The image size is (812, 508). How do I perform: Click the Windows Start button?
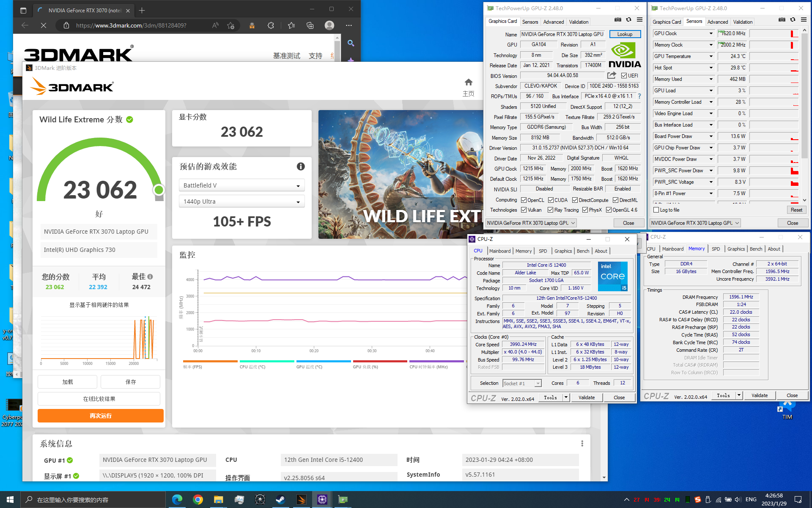[10, 500]
